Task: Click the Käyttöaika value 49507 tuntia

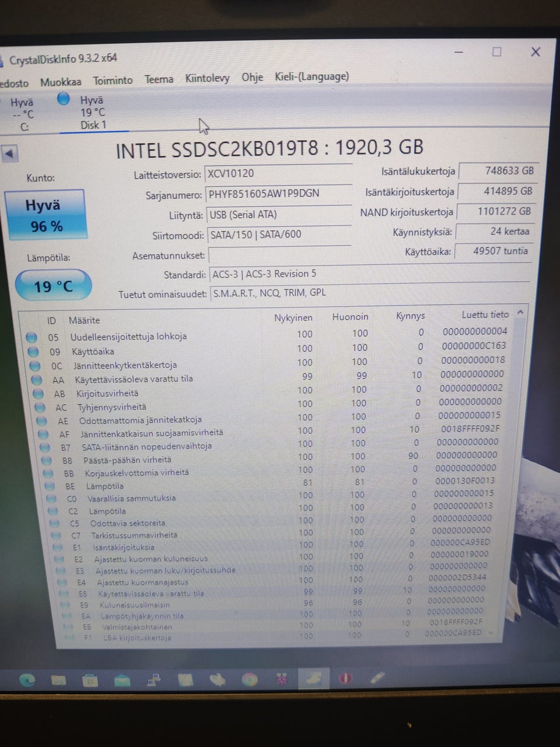Action: tap(493, 251)
